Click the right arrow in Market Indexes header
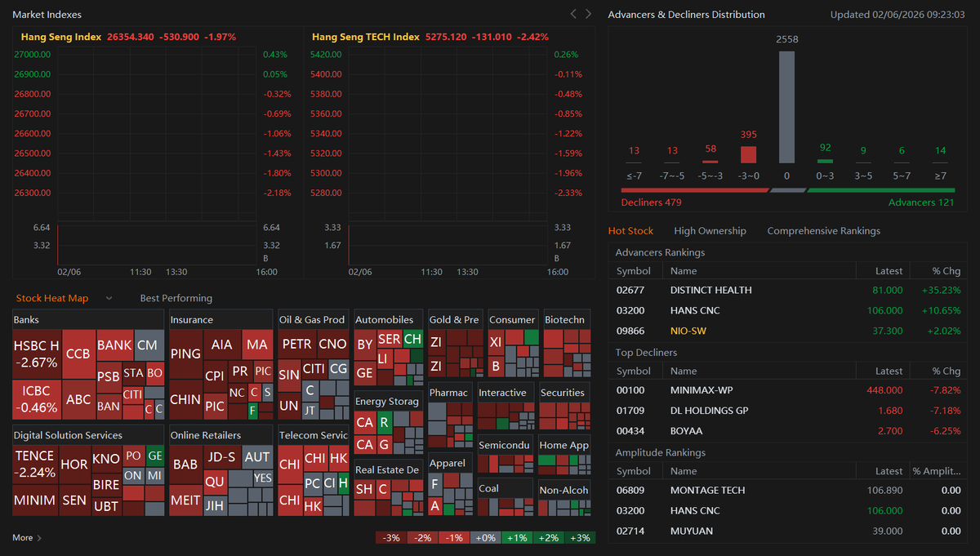The width and height of the screenshot is (980, 556). (x=587, y=14)
